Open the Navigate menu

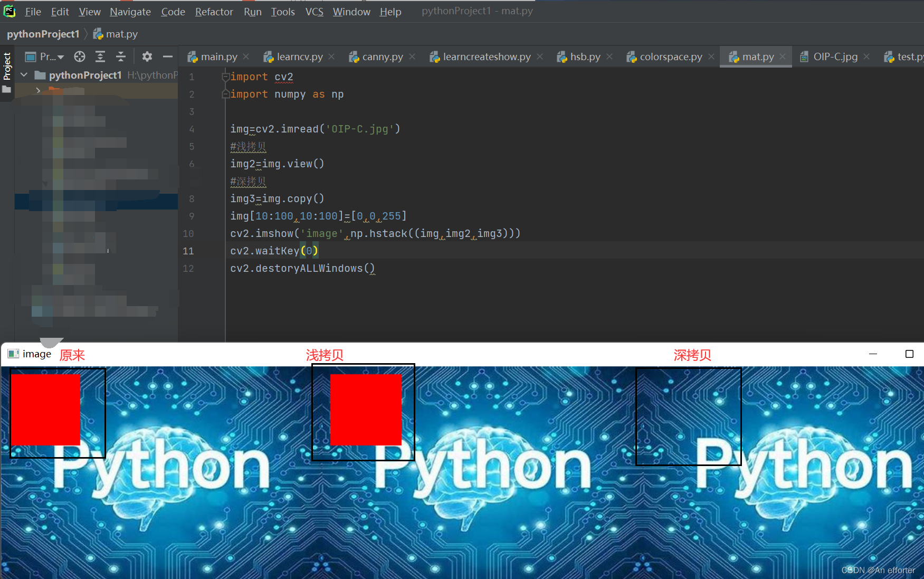tap(130, 12)
